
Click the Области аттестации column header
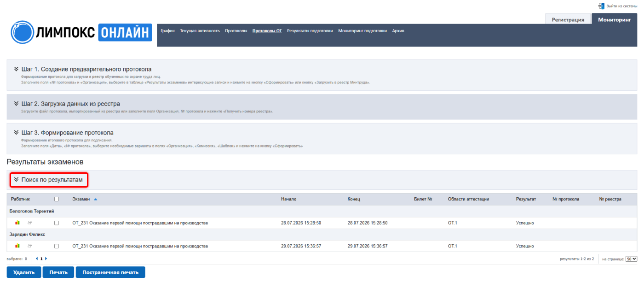(x=468, y=200)
